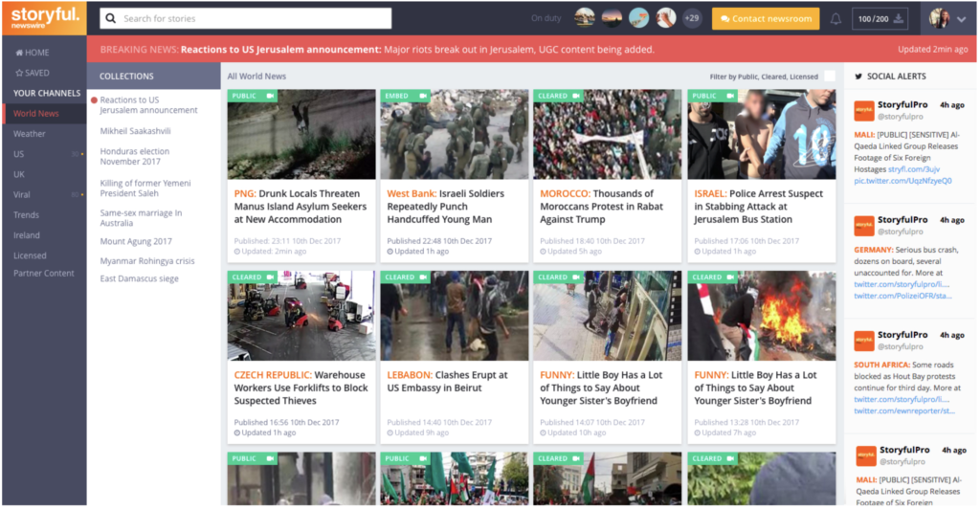Open the breaking news Jerusalem banner

[531, 50]
